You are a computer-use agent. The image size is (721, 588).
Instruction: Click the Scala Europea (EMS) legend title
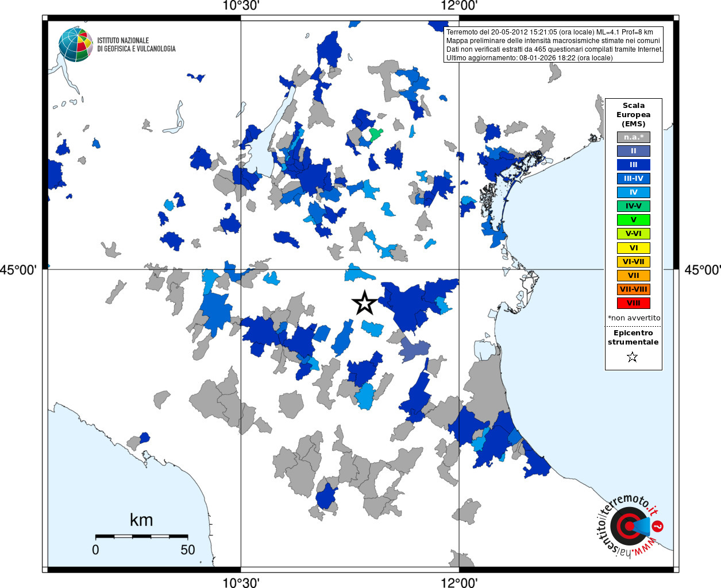click(633, 114)
